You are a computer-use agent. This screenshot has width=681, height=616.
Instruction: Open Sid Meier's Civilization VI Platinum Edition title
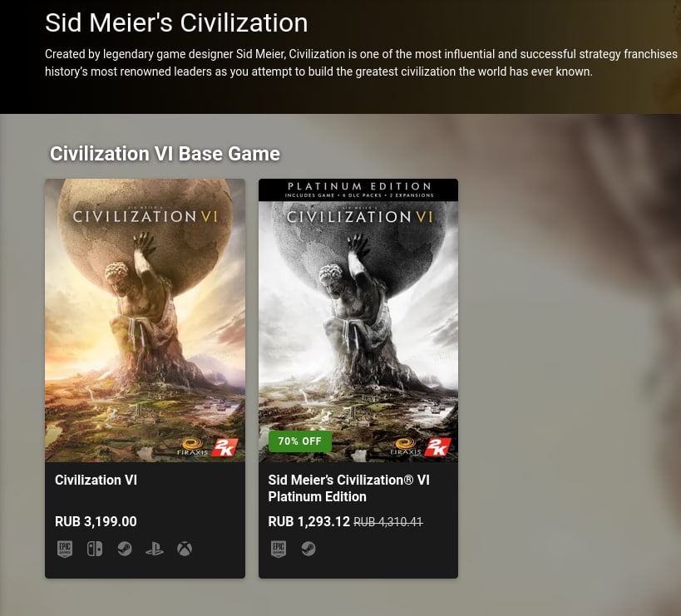click(348, 488)
